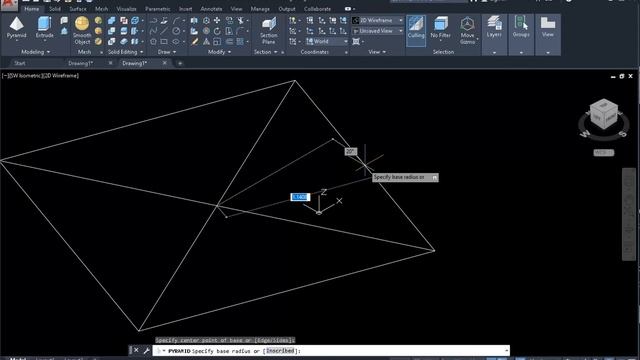640x360 pixels.
Task: Close the command line window
Action: 136,351
